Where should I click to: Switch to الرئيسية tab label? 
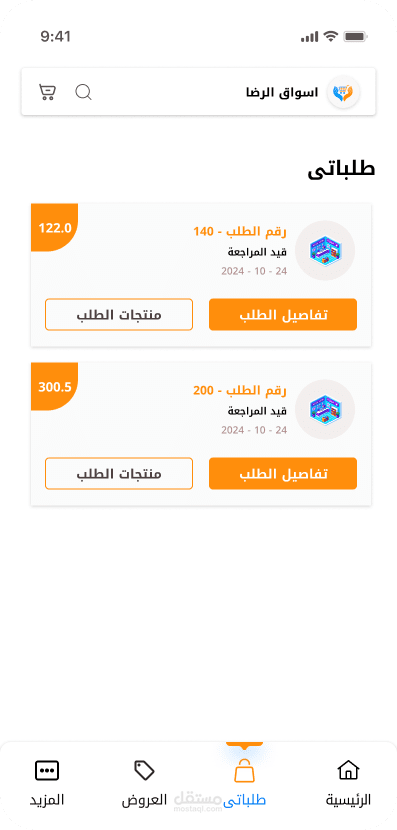[x=348, y=800]
